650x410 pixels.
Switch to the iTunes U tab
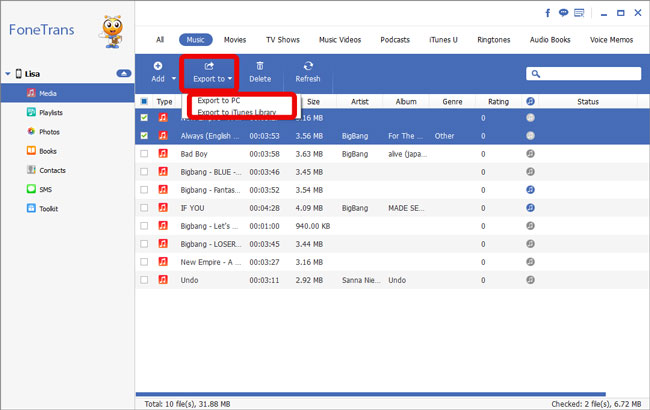tap(443, 40)
